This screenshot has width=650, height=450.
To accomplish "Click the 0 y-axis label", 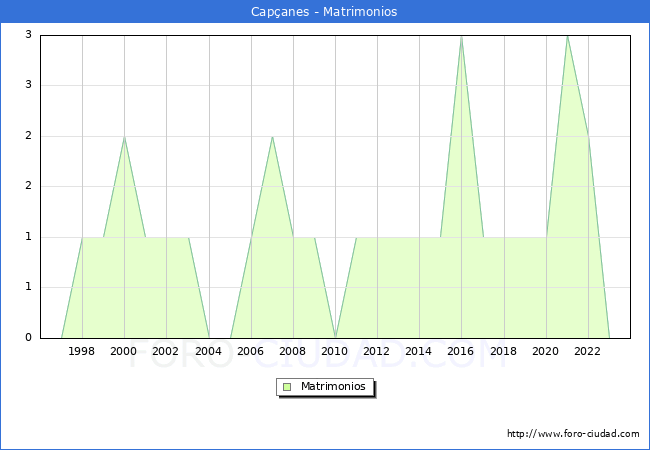I will tap(28, 337).
